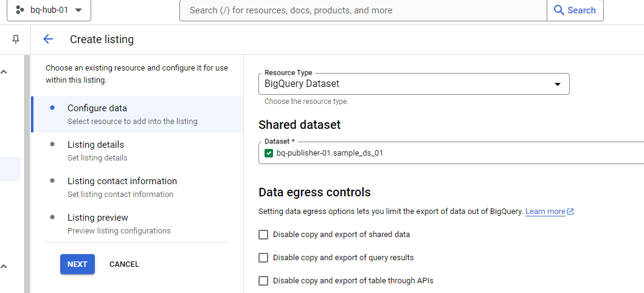The height and width of the screenshot is (293, 644).
Task: Click the magnifier icon in Search button
Action: pyautogui.click(x=559, y=10)
